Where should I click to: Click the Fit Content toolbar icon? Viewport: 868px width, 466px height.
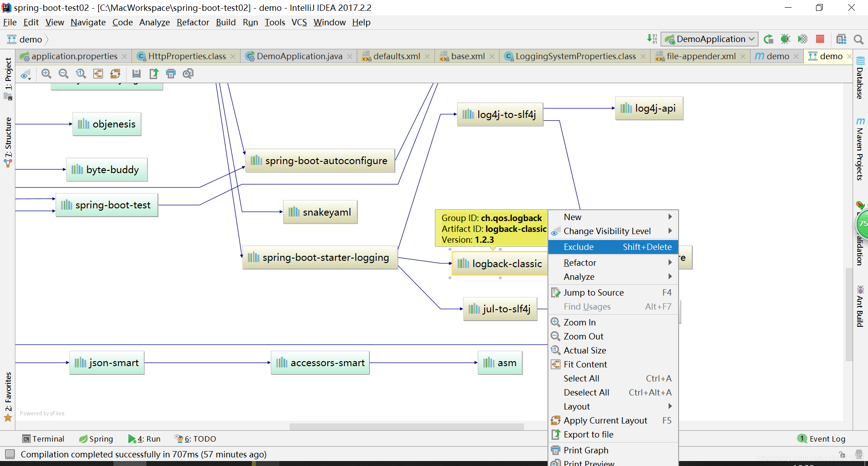click(x=98, y=74)
